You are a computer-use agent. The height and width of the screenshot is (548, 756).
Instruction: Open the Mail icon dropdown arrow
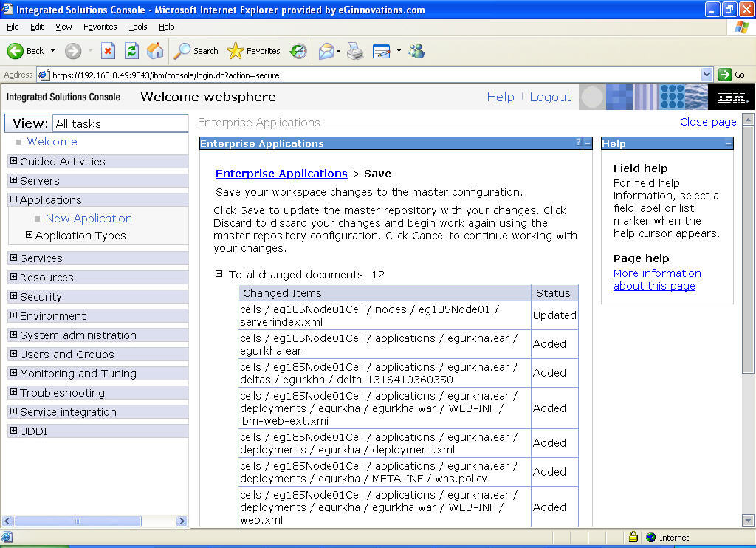coord(338,51)
